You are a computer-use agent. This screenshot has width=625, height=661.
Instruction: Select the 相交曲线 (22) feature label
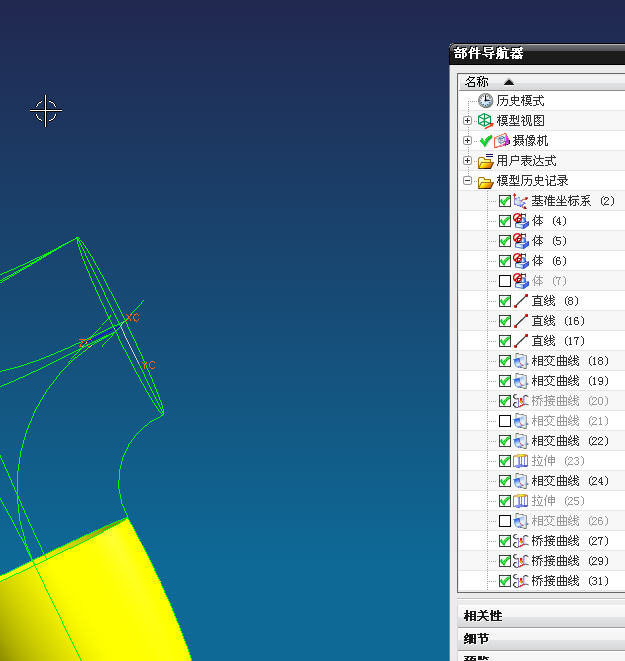(x=570, y=441)
